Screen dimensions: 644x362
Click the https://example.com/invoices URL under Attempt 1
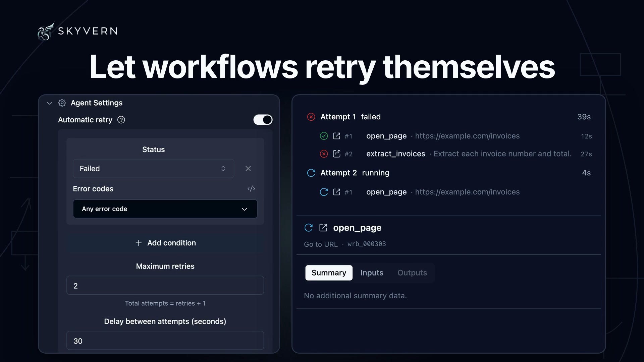(467, 136)
